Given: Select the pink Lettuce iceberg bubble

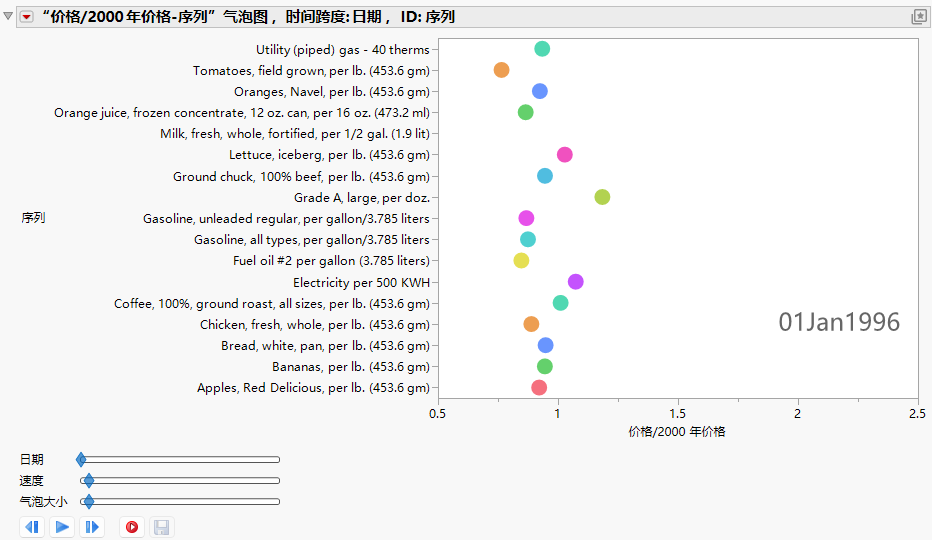Looking at the screenshot, I should [x=565, y=155].
